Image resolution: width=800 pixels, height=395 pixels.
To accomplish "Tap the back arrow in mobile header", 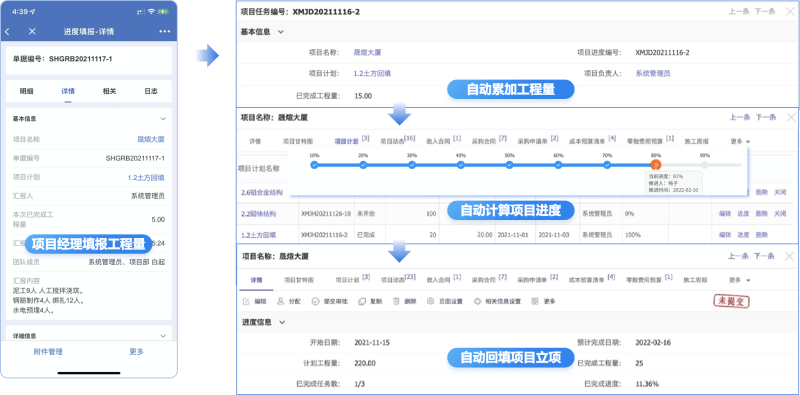I will pyautogui.click(x=8, y=32).
